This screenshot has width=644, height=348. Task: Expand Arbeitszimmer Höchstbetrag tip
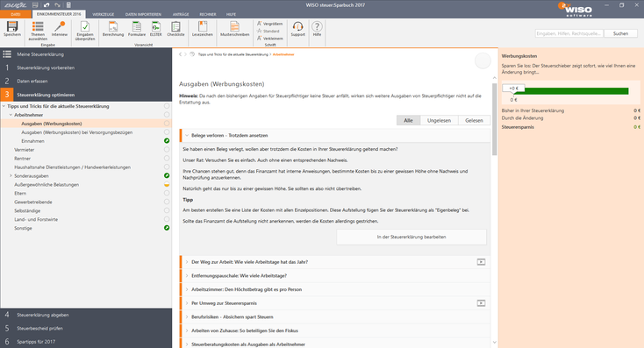[x=187, y=289]
